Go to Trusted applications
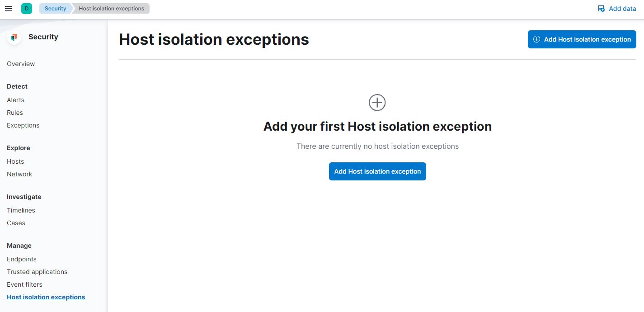This screenshot has height=312, width=644. coord(37,272)
